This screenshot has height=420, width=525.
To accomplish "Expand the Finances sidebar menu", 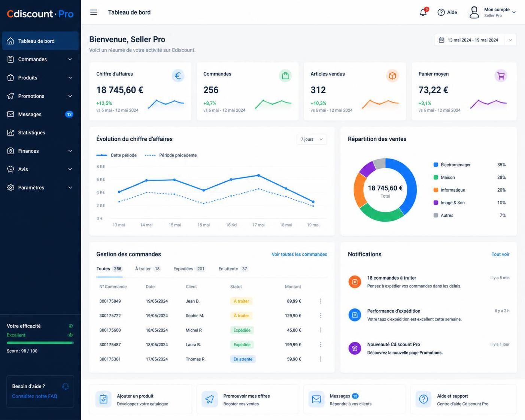I will point(70,151).
